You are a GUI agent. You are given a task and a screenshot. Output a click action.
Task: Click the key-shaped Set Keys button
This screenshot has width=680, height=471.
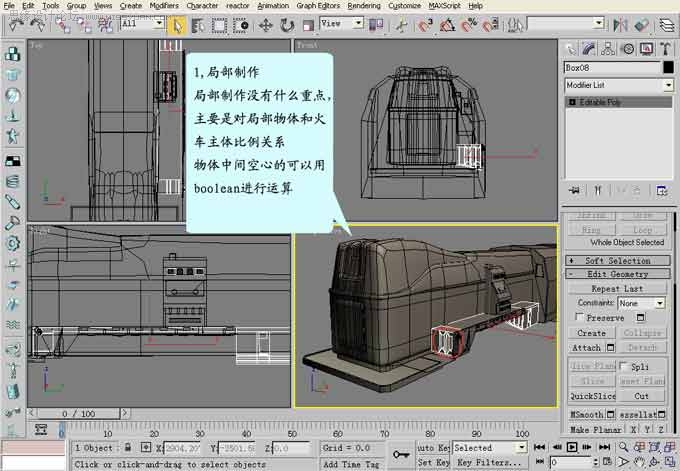click(x=401, y=455)
